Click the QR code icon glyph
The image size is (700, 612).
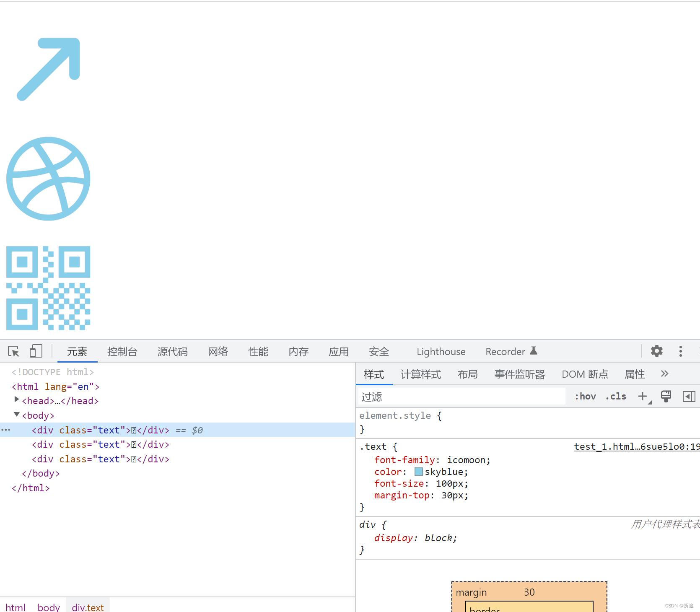click(48, 288)
